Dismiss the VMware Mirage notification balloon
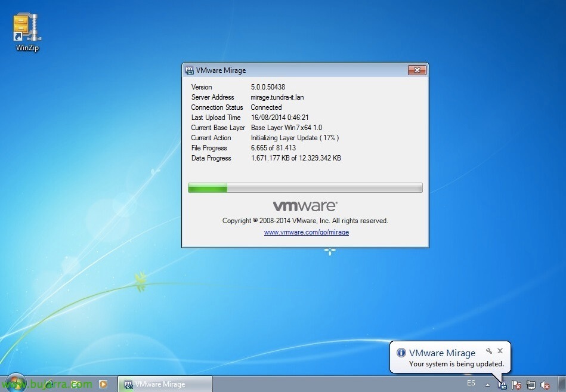Screen dimensions: 566x392 point(500,350)
